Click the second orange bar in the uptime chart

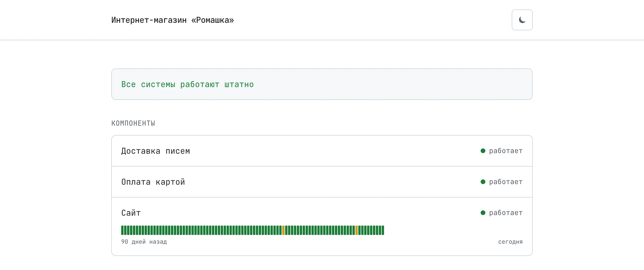point(357,230)
